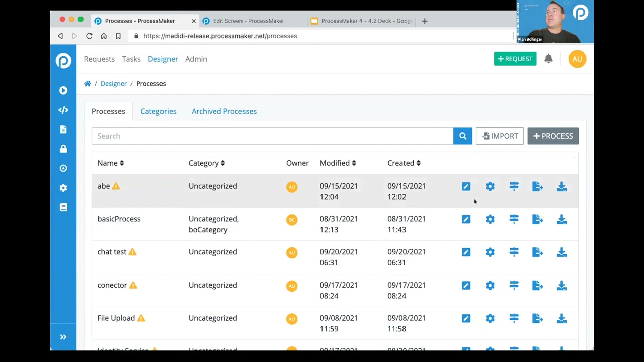Open configure gear for basicProcess
644x362 pixels.
tap(490, 220)
